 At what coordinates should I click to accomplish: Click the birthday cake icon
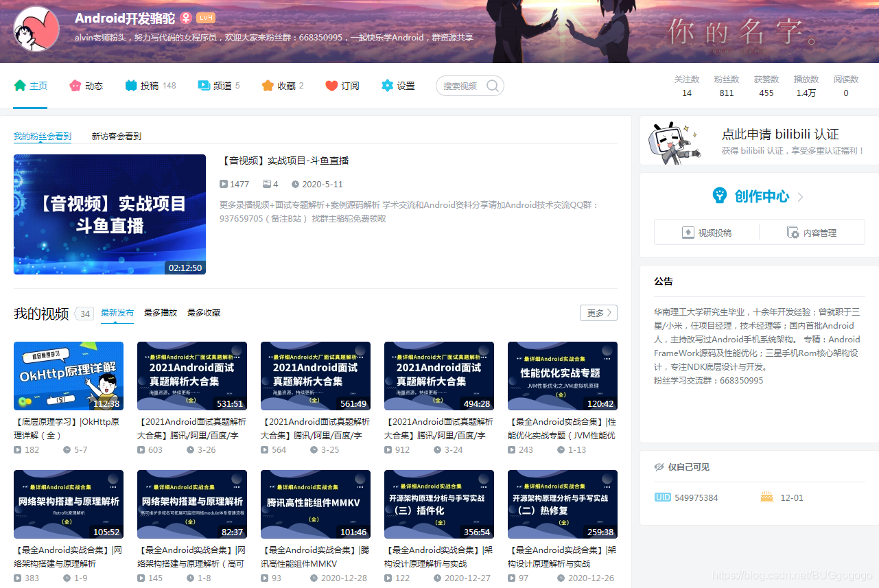(x=766, y=497)
